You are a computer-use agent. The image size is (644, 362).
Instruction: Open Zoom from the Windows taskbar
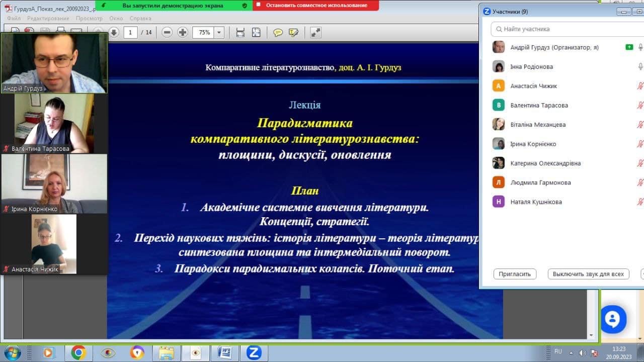coord(254,352)
